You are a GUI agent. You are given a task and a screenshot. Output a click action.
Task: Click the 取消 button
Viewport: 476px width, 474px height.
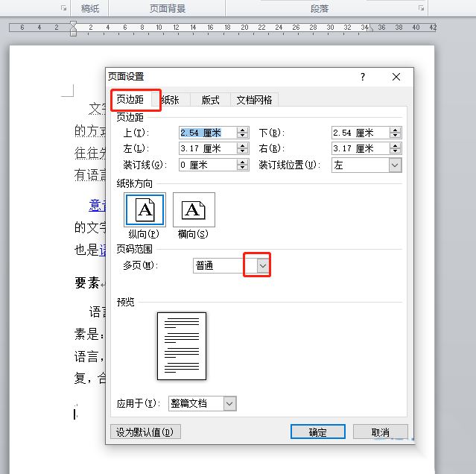point(380,432)
